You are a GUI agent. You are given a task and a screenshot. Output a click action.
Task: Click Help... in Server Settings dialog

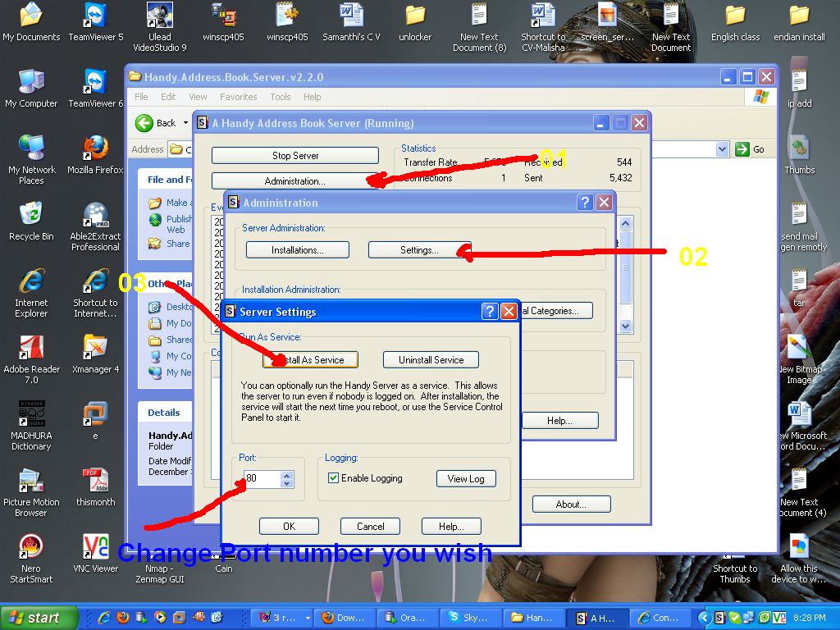point(451,526)
